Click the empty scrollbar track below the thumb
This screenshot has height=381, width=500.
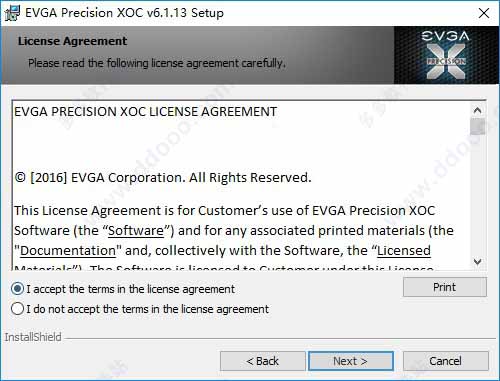[477, 195]
